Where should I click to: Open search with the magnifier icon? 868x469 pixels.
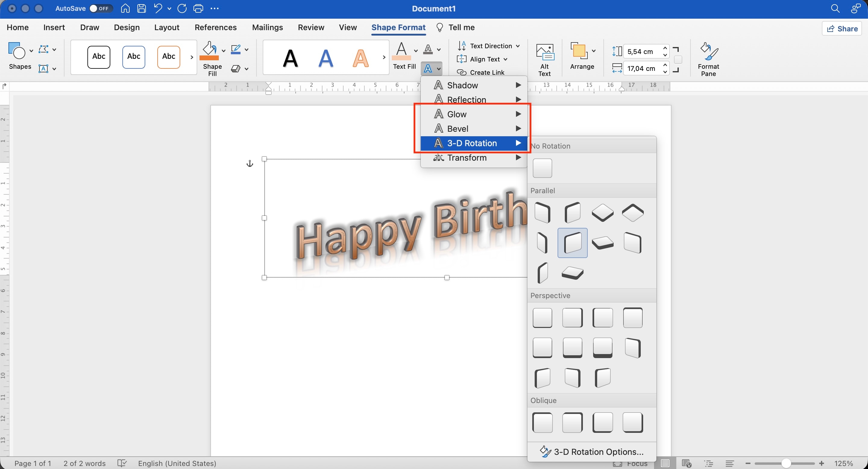pos(835,8)
